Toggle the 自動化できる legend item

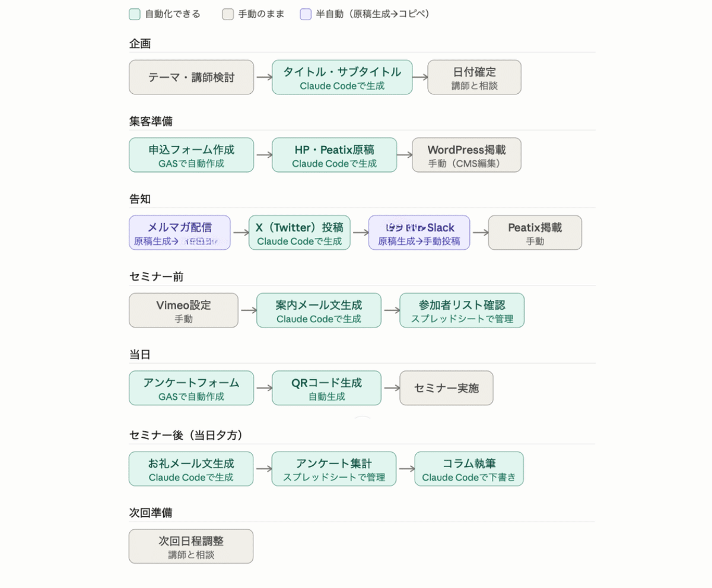(133, 12)
